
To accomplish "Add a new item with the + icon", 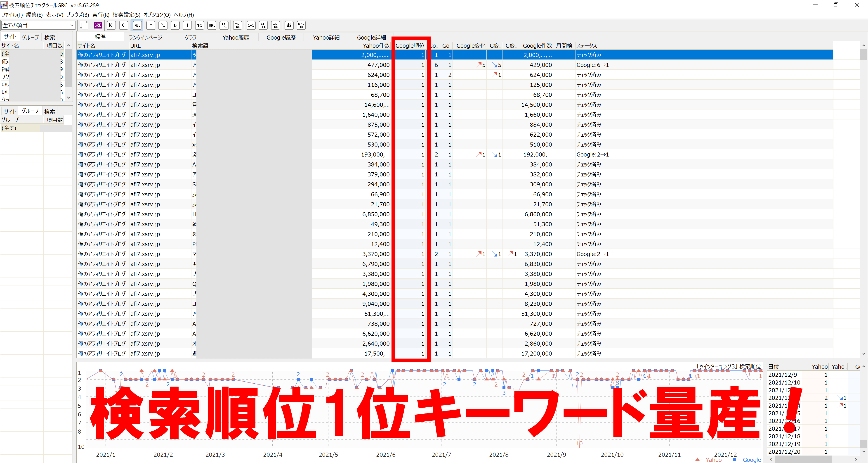I will coord(84,25).
